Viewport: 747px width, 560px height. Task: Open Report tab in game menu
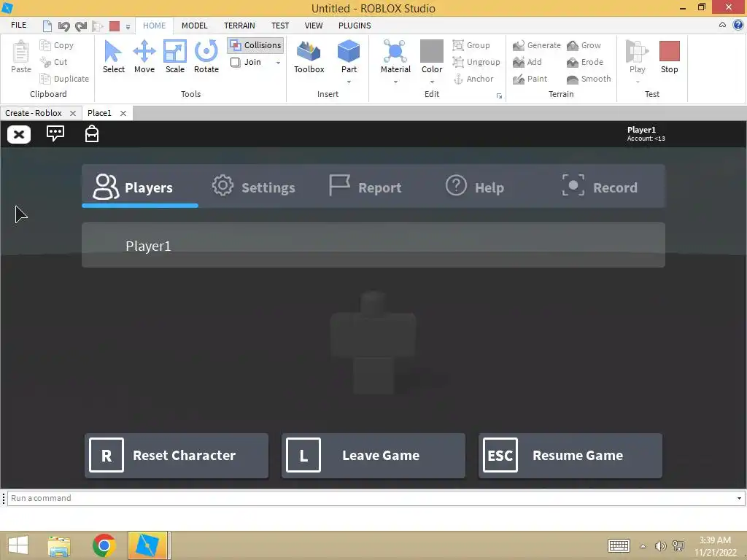click(365, 187)
